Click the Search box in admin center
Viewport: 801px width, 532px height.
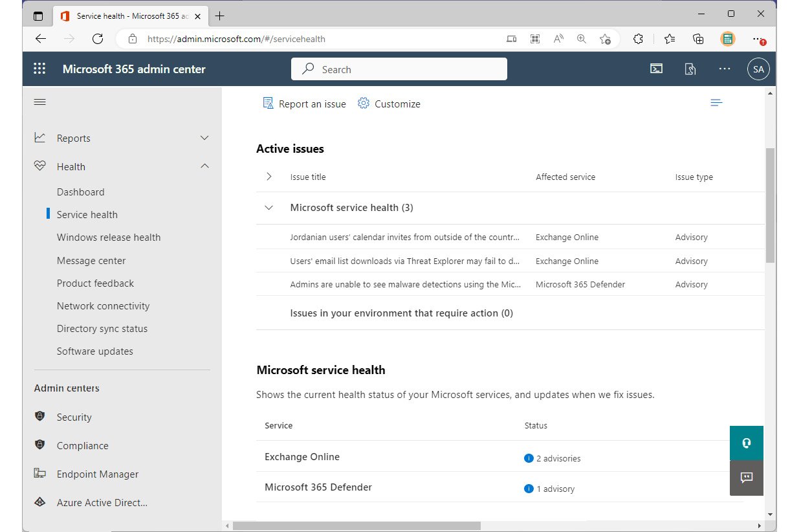point(399,69)
